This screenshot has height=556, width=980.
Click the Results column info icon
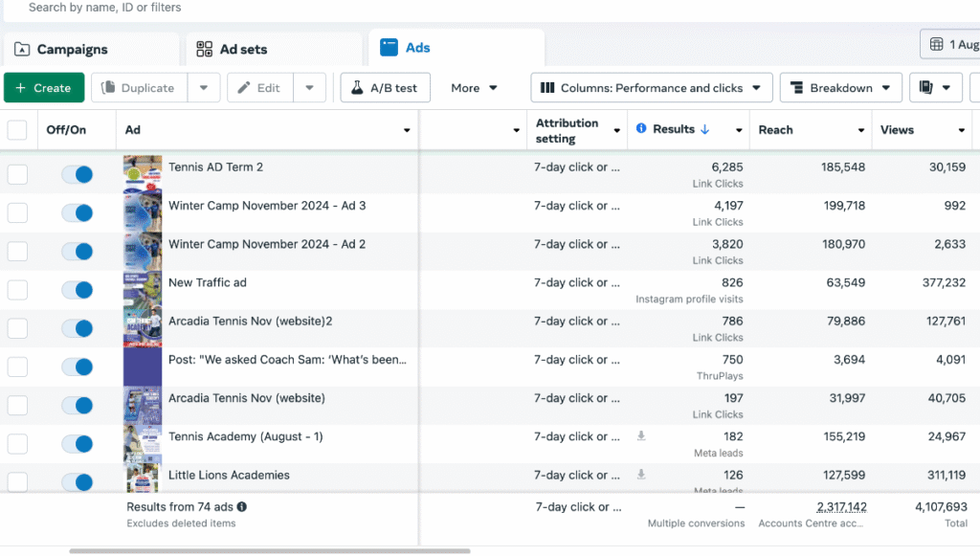pos(641,129)
